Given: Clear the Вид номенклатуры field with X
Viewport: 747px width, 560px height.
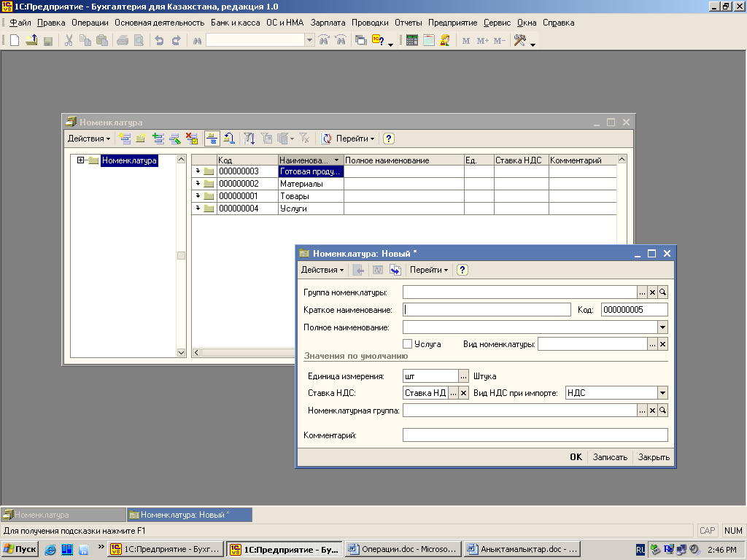Looking at the screenshot, I should [662, 344].
